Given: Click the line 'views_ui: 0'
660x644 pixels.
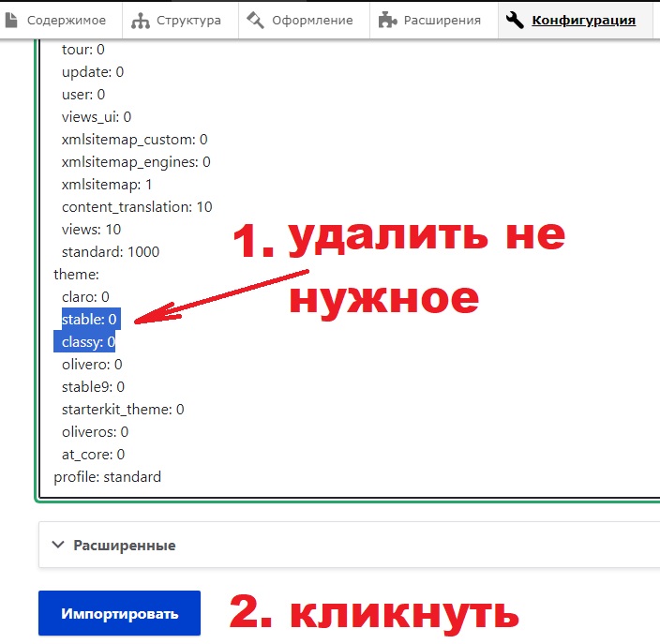Looking at the screenshot, I should 97,117.
